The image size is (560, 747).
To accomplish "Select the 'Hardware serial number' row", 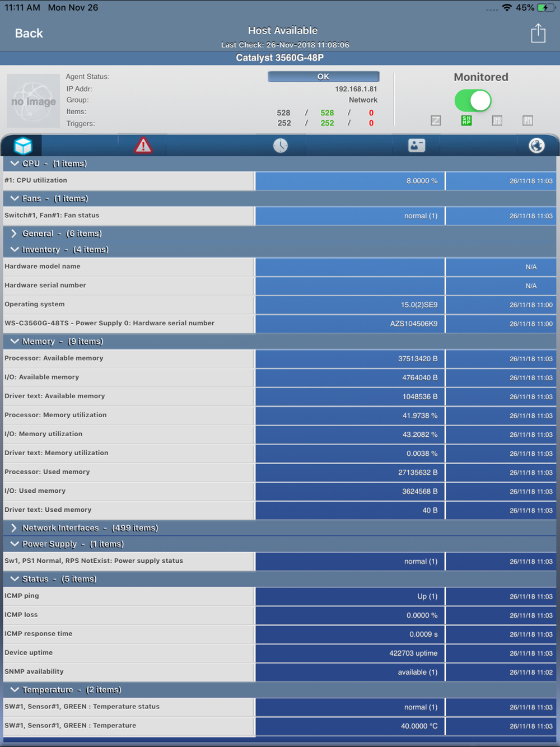I will click(279, 286).
